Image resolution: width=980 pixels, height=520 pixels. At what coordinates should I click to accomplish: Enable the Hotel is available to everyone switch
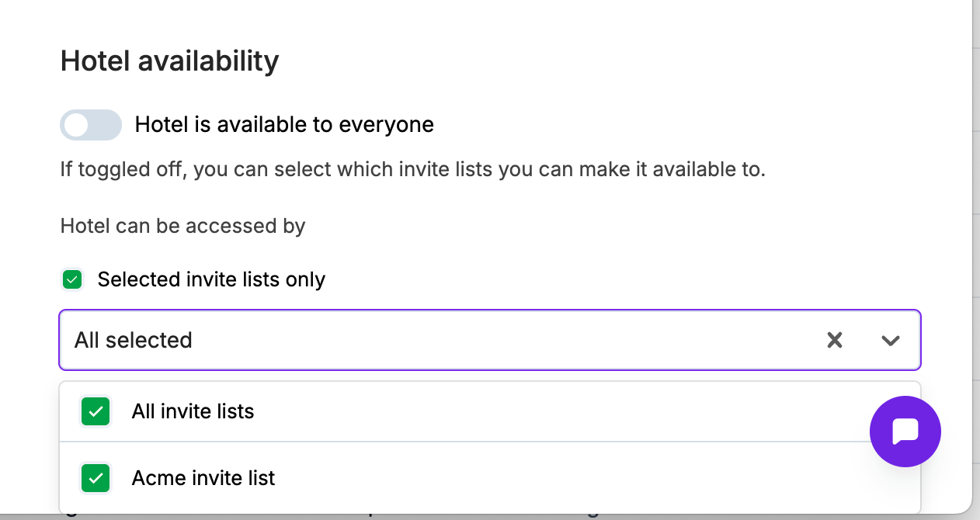click(91, 125)
